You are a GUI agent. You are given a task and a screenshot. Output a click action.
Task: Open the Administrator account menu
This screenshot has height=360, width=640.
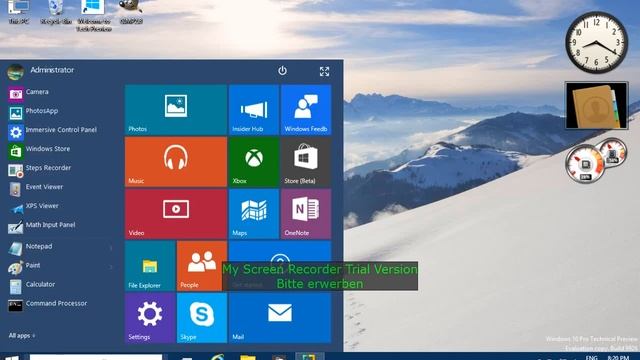[x=41, y=71]
